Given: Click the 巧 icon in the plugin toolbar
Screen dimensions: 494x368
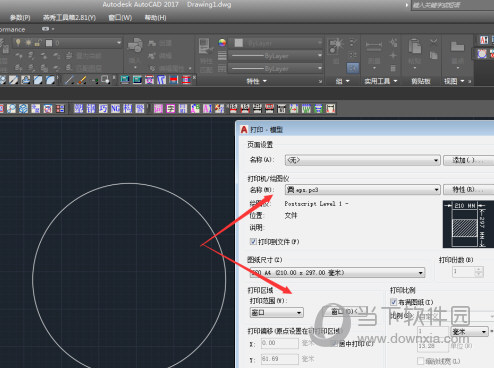Looking at the screenshot, I should pos(103,108).
